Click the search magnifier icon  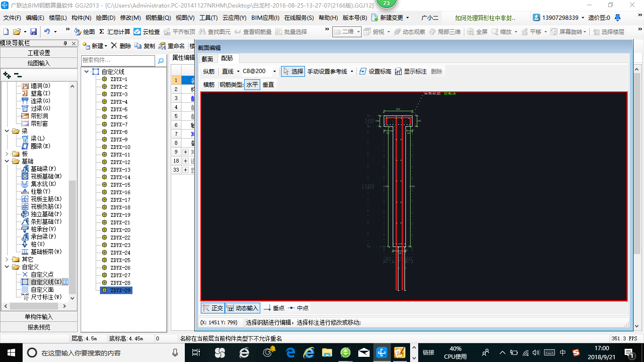[161, 61]
